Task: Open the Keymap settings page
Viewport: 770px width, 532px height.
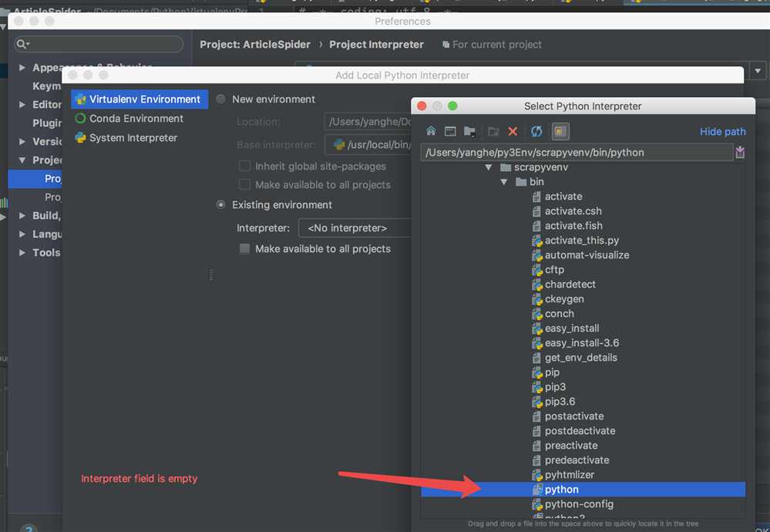Action: 47,86
